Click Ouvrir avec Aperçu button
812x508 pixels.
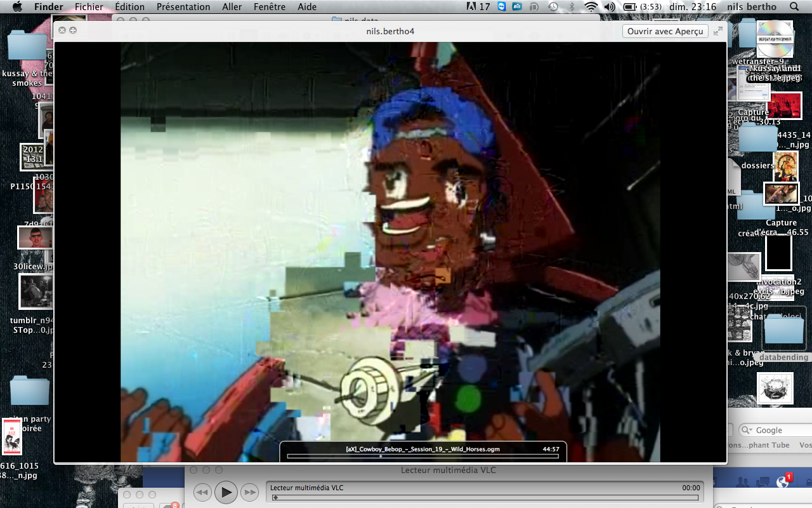click(x=665, y=31)
